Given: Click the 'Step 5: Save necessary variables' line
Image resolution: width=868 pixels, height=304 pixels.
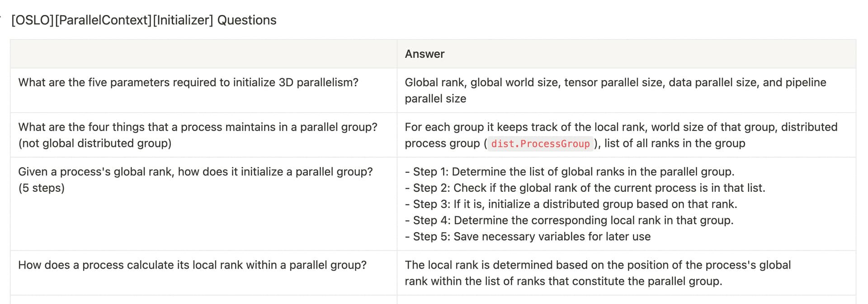Looking at the screenshot, I should tap(528, 237).
